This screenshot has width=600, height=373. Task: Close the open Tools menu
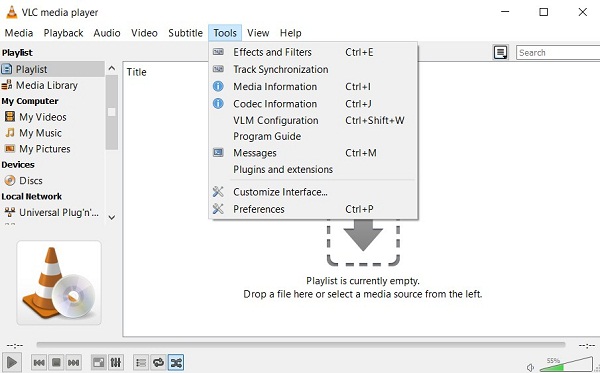[x=225, y=33]
